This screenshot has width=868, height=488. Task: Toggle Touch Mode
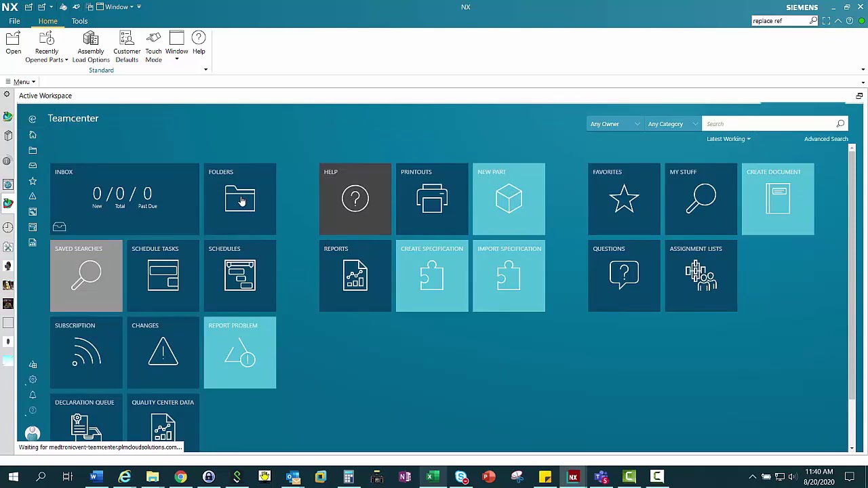click(153, 47)
